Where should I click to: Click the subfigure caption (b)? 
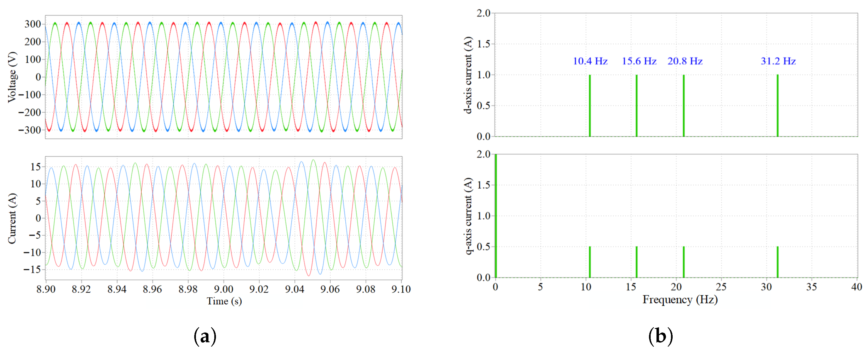coord(660,336)
